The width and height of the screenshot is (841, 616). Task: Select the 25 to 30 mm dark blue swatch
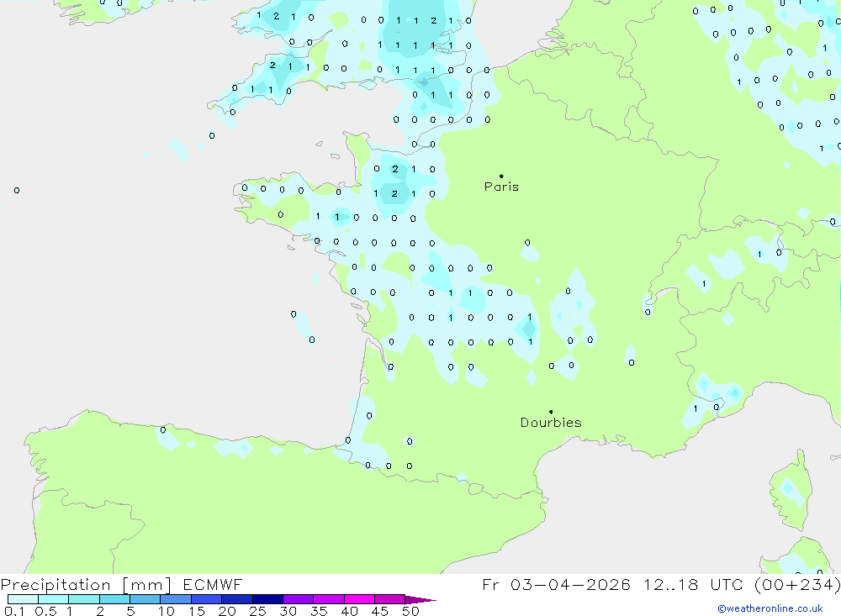[267, 599]
